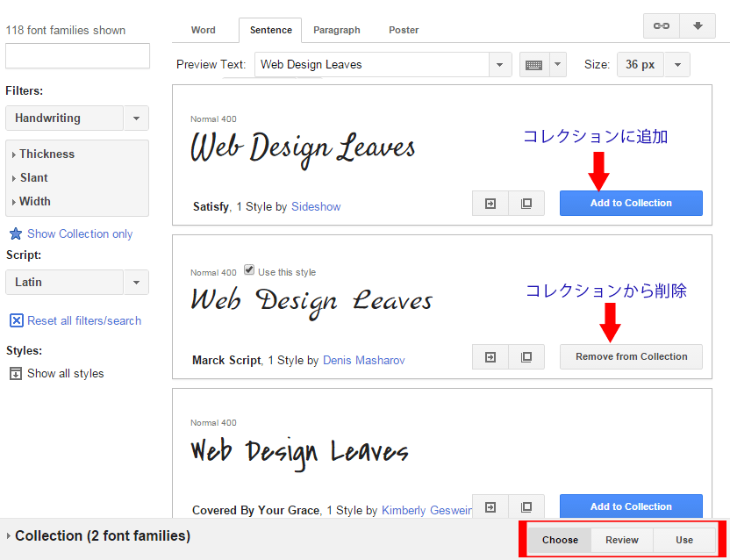730x560 pixels.
Task: Open the Handwriting category dropdown
Action: (x=136, y=118)
